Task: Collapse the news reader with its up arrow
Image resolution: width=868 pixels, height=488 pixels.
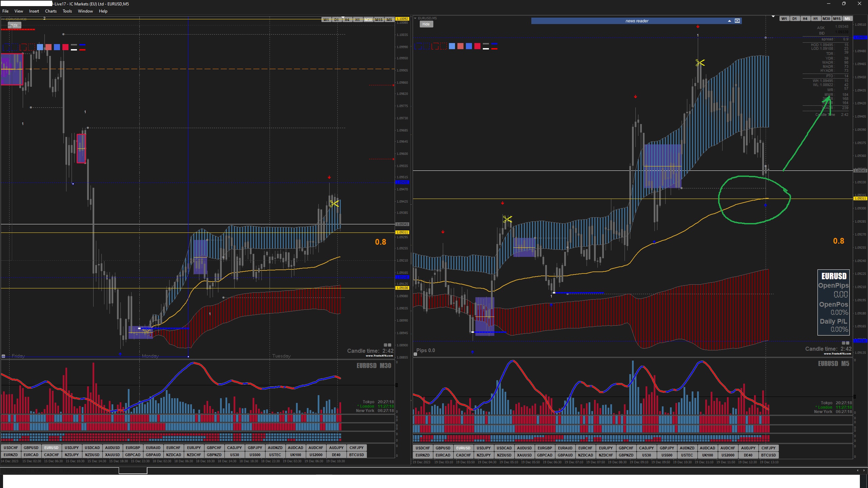Action: point(729,21)
